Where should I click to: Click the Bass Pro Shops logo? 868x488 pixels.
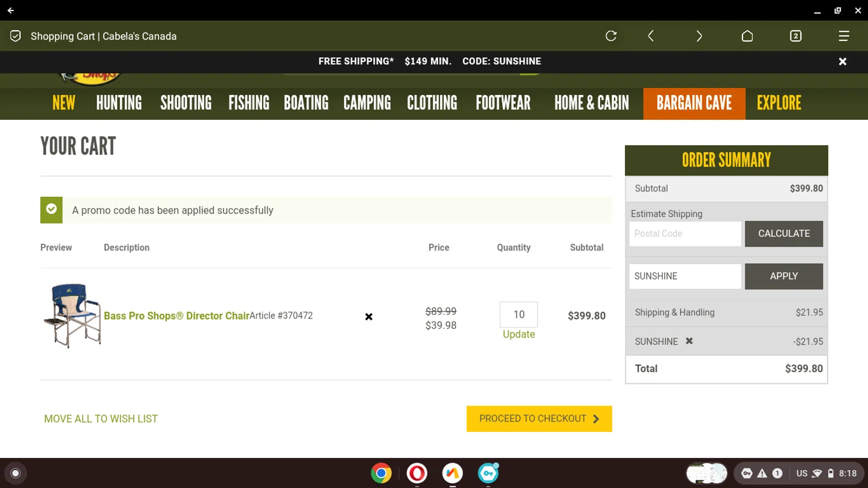(90, 79)
